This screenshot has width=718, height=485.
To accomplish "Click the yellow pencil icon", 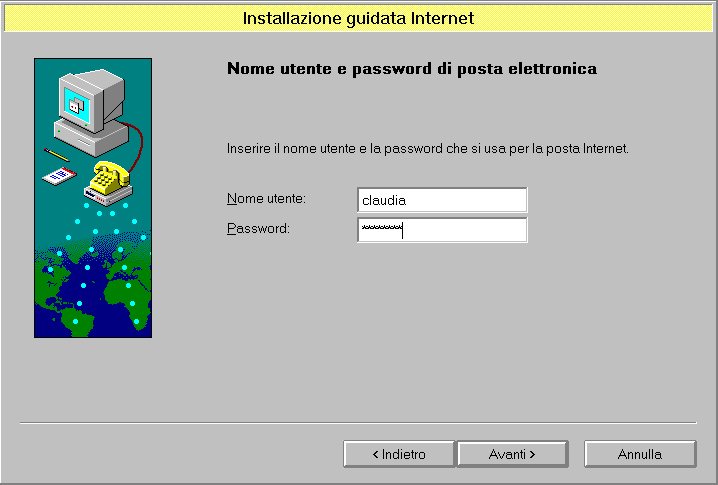I will point(55,156).
